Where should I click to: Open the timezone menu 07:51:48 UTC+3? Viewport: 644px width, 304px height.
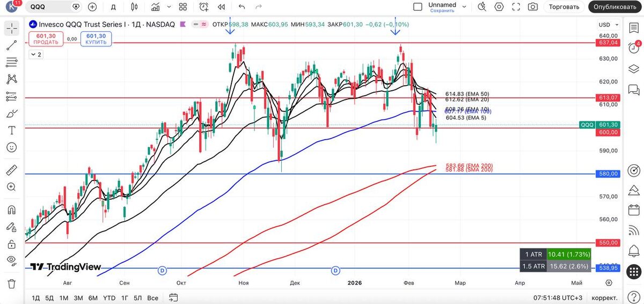point(557,298)
